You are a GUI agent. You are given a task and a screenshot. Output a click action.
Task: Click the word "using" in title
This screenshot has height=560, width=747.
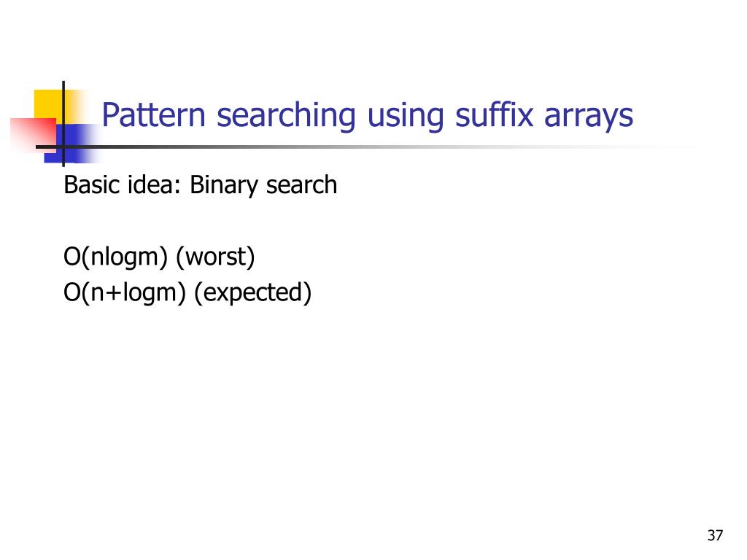point(406,117)
